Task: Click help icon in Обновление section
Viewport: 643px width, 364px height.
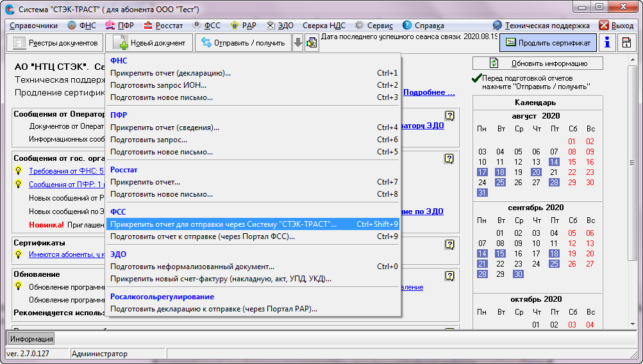Action: pyautogui.click(x=449, y=276)
